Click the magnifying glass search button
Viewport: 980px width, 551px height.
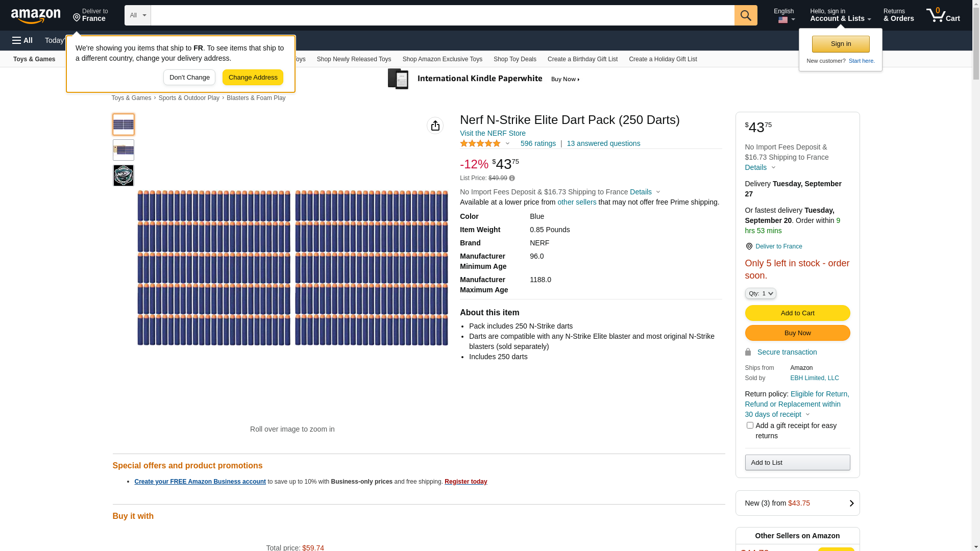(x=746, y=15)
